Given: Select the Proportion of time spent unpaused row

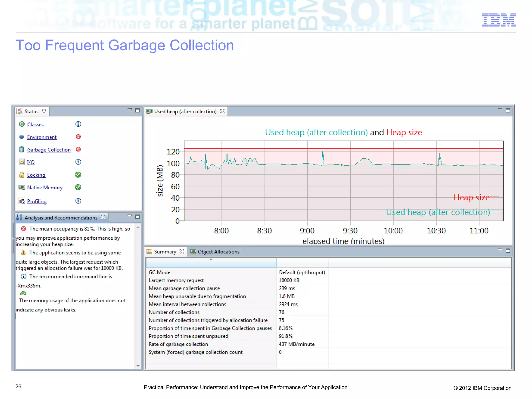Looking at the screenshot, I should click(x=328, y=336).
